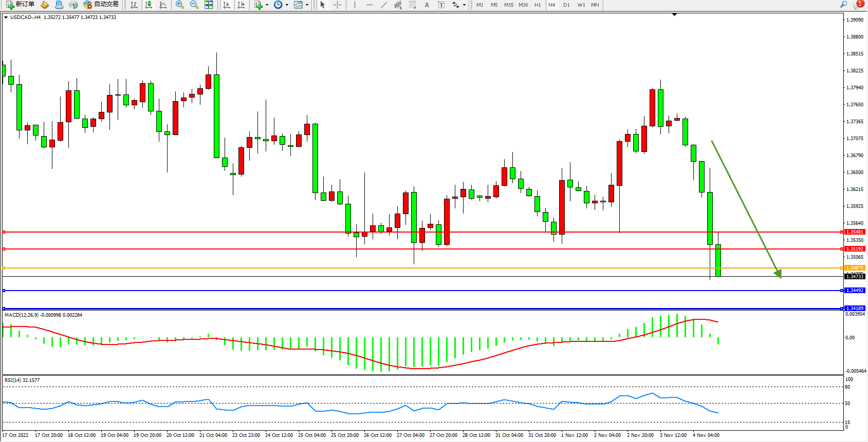This screenshot has width=868, height=442.
Task: Click the chart shift triangle marker atop chart
Action: pos(675,14)
